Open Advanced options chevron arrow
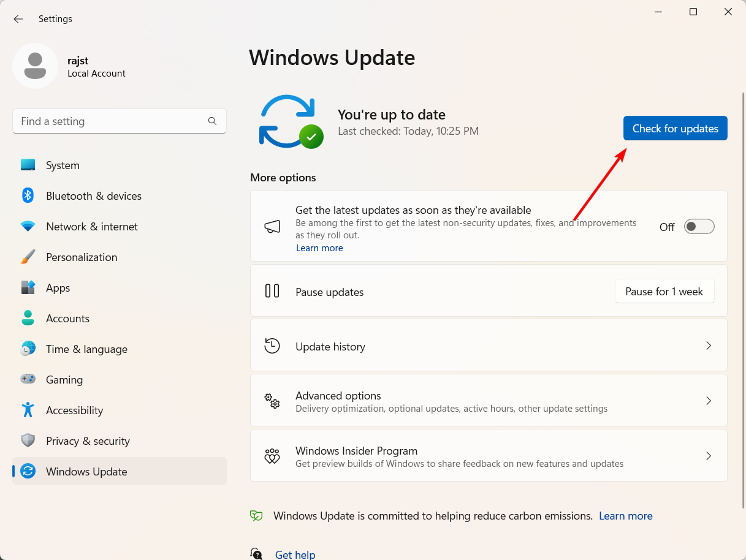Viewport: 746px width, 560px height. [708, 401]
